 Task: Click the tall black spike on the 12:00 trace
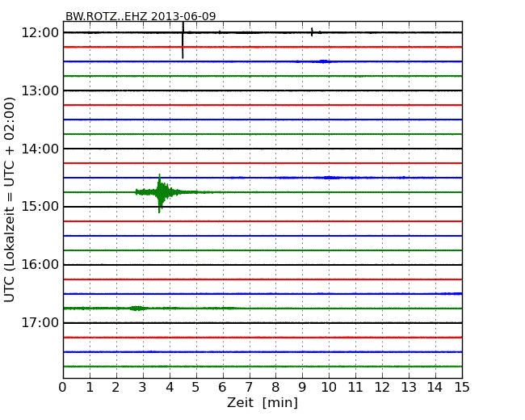click(x=183, y=40)
